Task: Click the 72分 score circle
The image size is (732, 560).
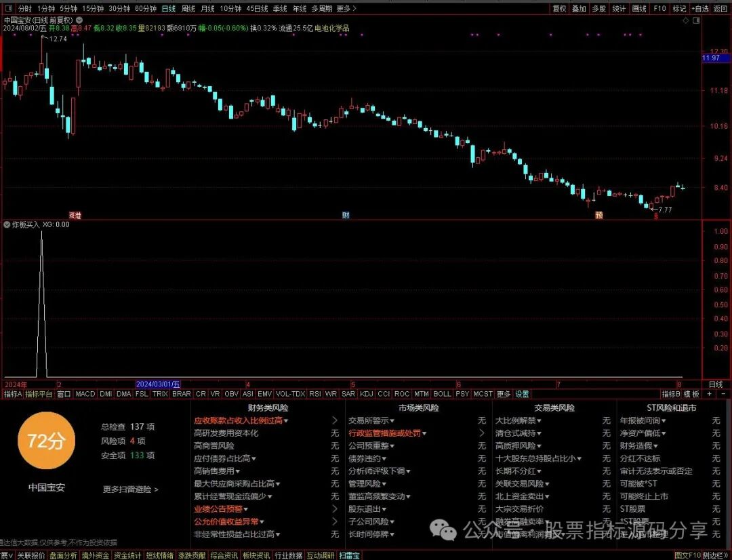Action: tap(46, 441)
